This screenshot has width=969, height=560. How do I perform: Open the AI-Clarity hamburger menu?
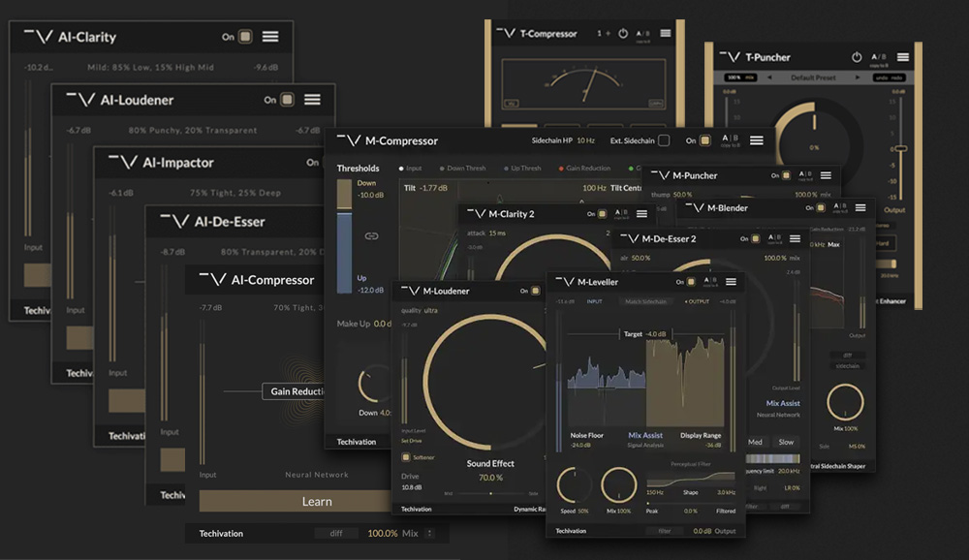[x=270, y=37]
